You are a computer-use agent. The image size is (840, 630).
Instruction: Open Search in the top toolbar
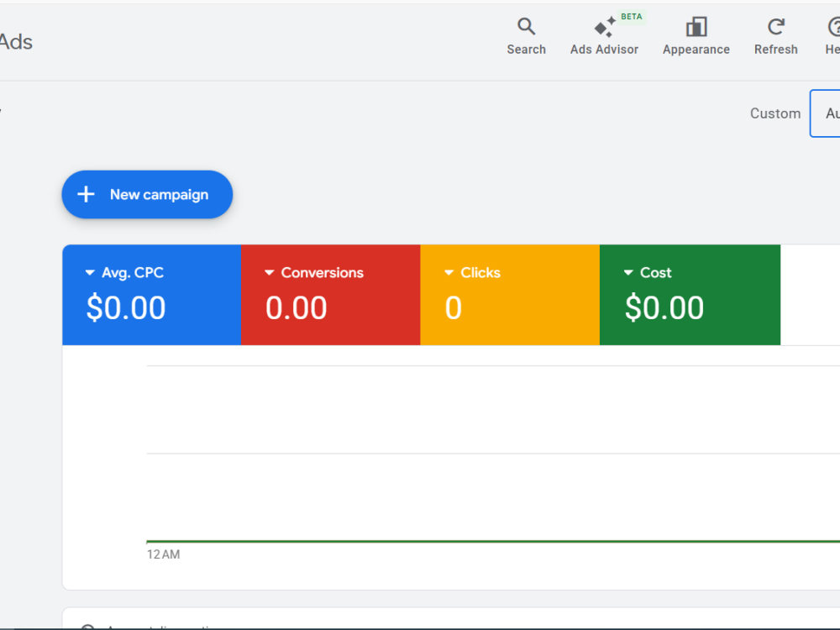point(526,36)
